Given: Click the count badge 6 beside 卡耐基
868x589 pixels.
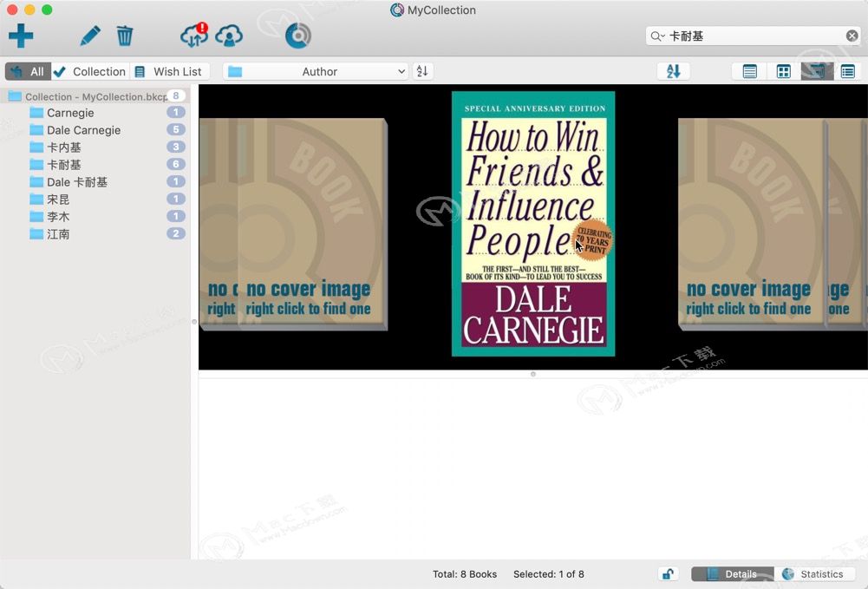Looking at the screenshot, I should pos(176,164).
